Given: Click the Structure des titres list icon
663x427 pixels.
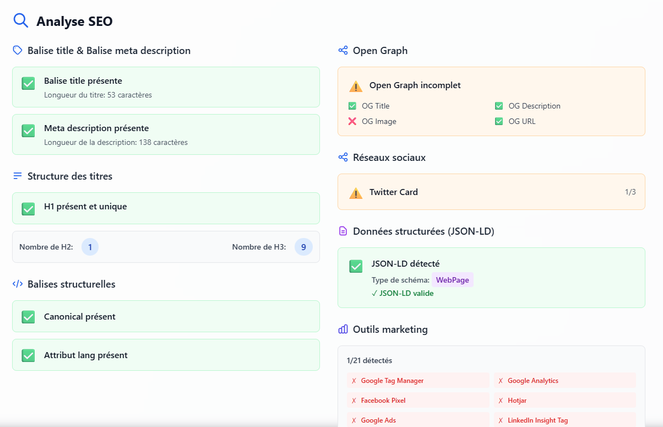Looking at the screenshot, I should pyautogui.click(x=17, y=176).
